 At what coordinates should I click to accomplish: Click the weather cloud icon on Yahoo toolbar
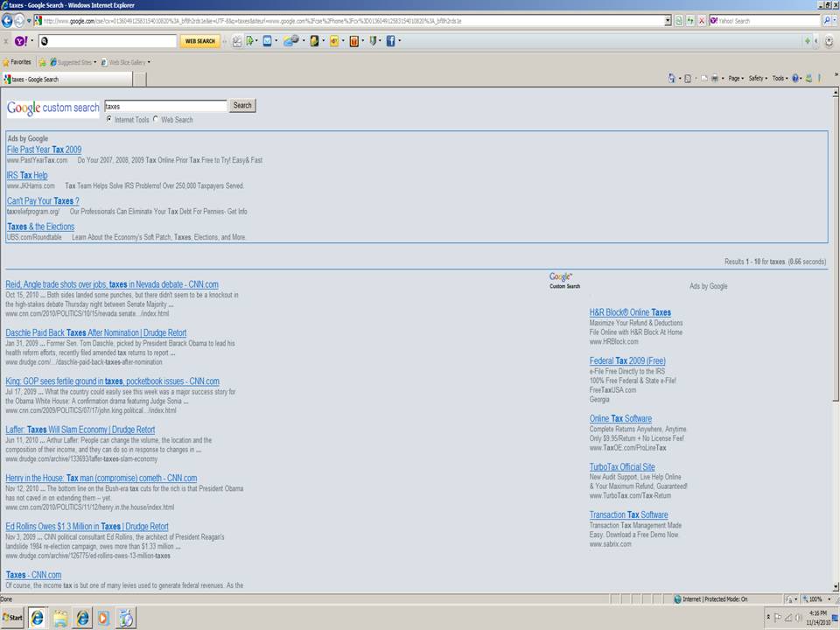[290, 41]
